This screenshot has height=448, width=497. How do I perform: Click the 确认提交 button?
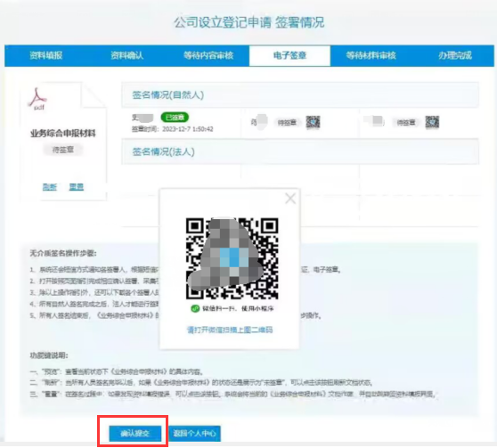coord(135,433)
